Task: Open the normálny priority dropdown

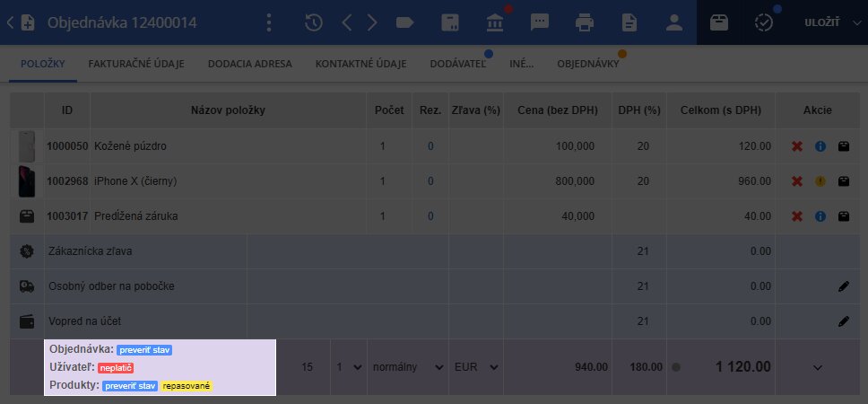Action: point(407,367)
